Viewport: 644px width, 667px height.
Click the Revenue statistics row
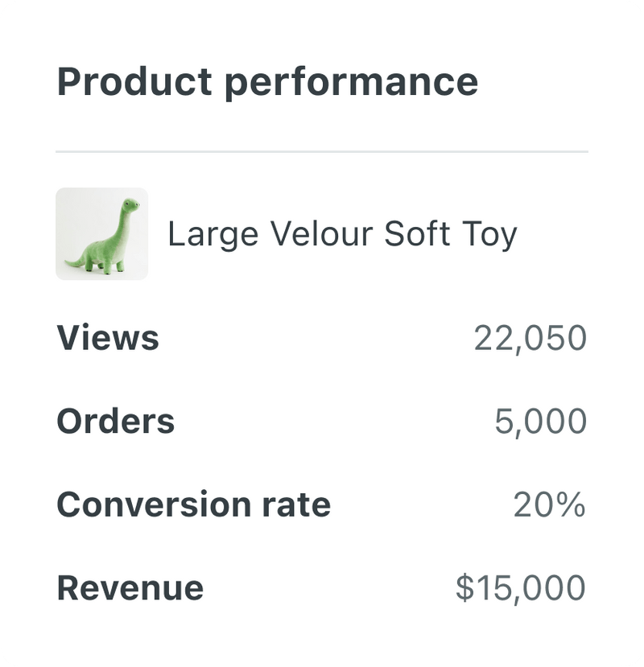point(322,587)
